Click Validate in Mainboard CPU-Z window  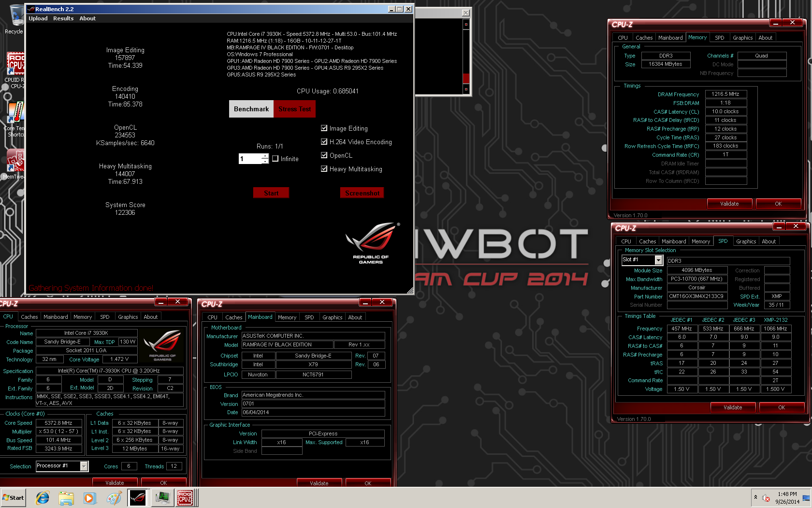tap(319, 483)
